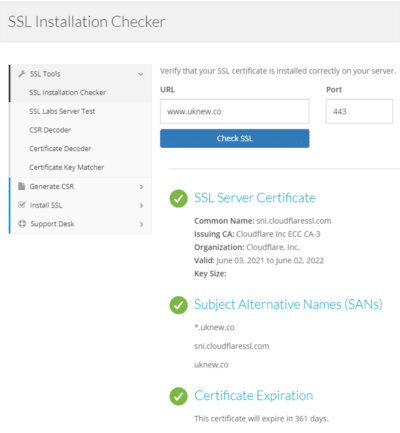Click the Port label above the input
The image size is (400, 433).
[334, 90]
